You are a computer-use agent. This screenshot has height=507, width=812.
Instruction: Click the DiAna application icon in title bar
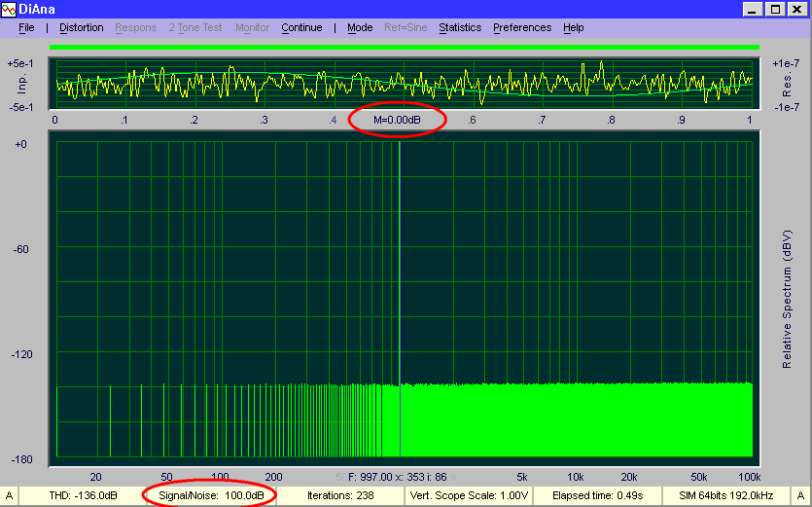point(9,10)
